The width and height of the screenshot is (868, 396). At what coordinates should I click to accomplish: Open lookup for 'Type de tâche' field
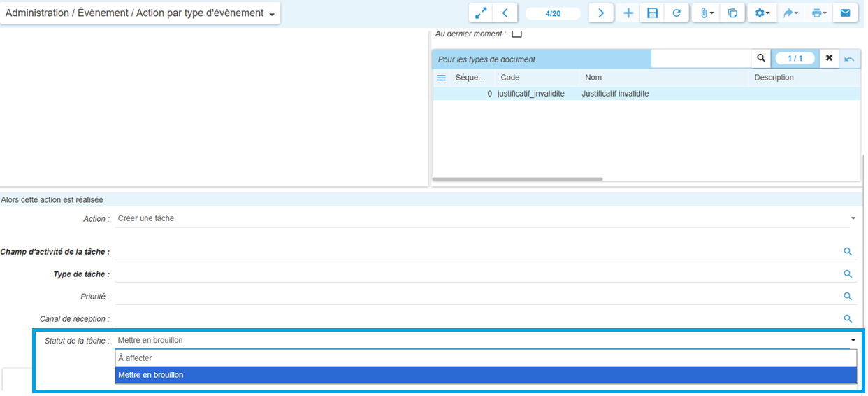tap(848, 274)
